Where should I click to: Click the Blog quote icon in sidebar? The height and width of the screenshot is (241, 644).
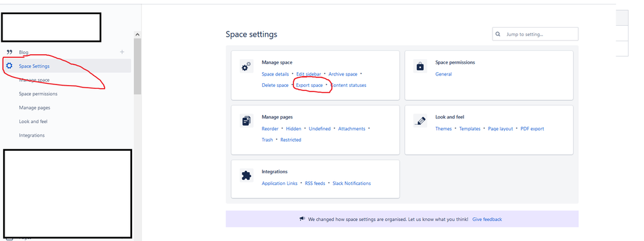coord(10,52)
